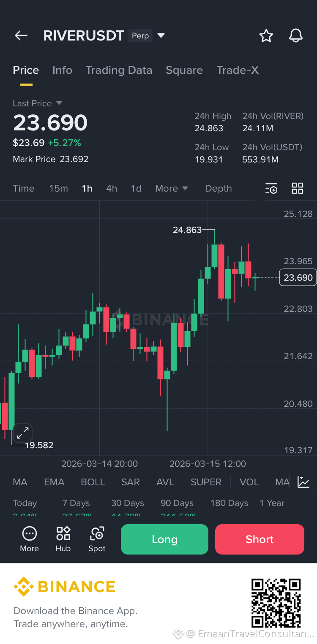Tap the 25.128 price axis label
This screenshot has height=644, width=317.
coord(298,214)
